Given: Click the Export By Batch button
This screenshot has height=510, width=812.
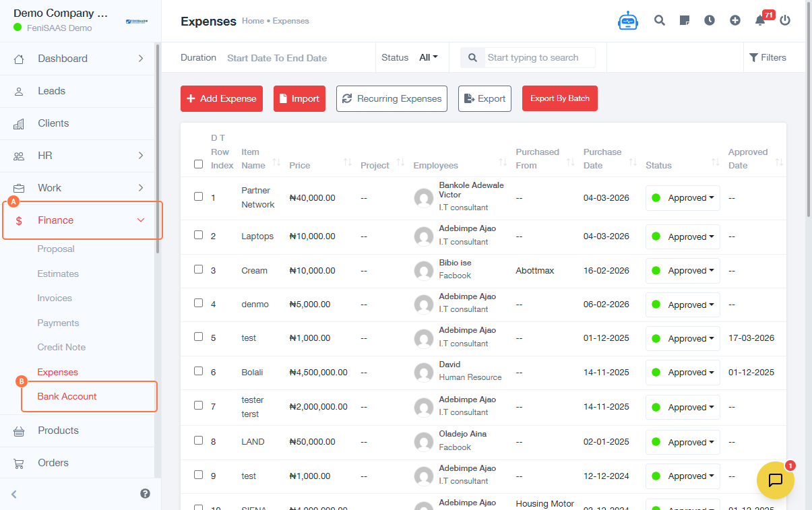Looking at the screenshot, I should [559, 98].
